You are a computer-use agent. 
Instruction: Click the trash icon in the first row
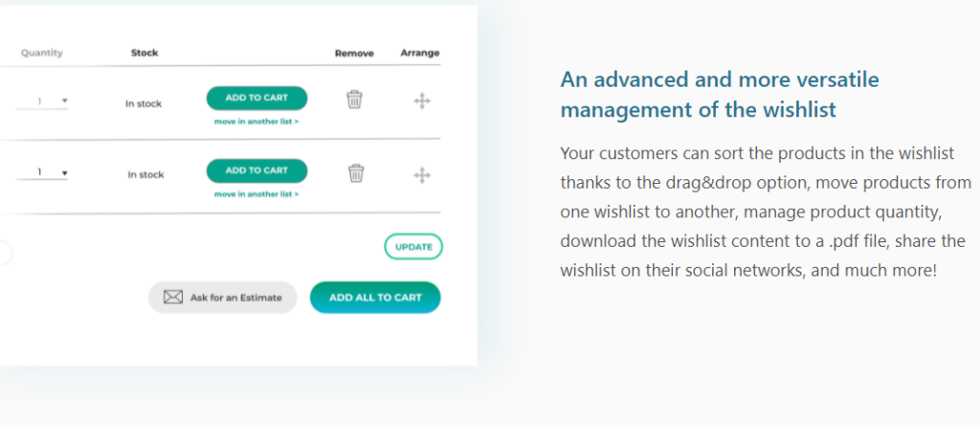(x=354, y=100)
